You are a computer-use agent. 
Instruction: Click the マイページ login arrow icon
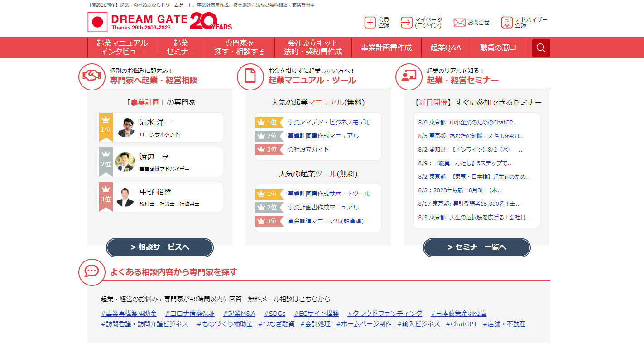[407, 23]
